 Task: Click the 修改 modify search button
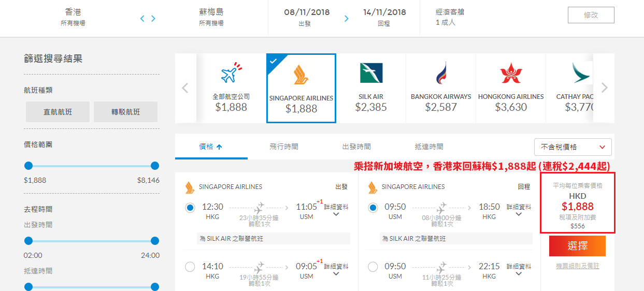coord(591,15)
